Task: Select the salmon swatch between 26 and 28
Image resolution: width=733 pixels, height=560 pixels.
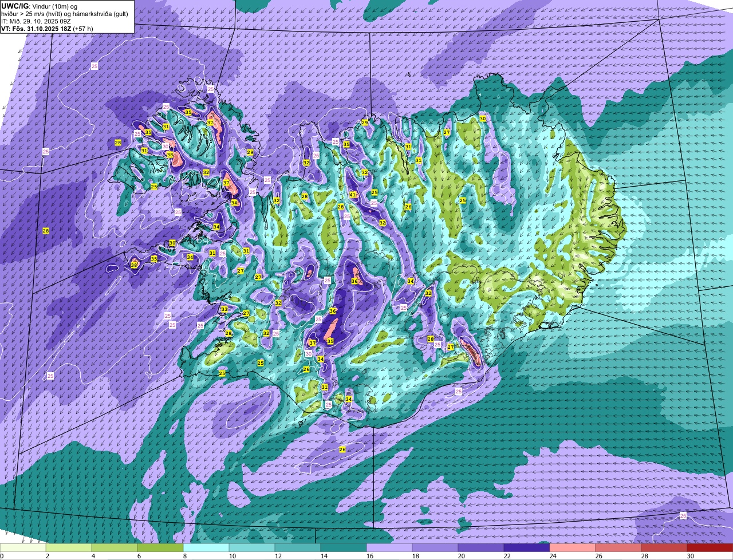Action: click(618, 548)
